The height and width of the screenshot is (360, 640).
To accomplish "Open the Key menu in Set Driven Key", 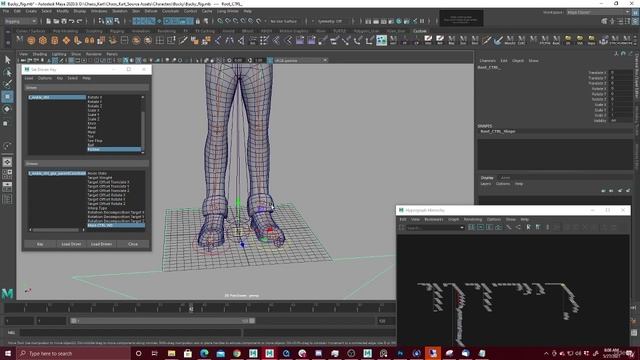I will pos(60,78).
